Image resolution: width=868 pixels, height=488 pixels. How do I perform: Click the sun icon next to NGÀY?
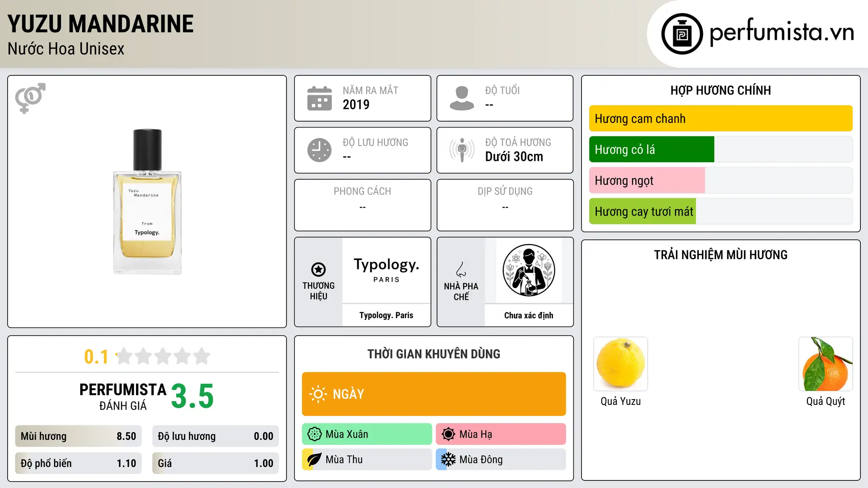318,394
